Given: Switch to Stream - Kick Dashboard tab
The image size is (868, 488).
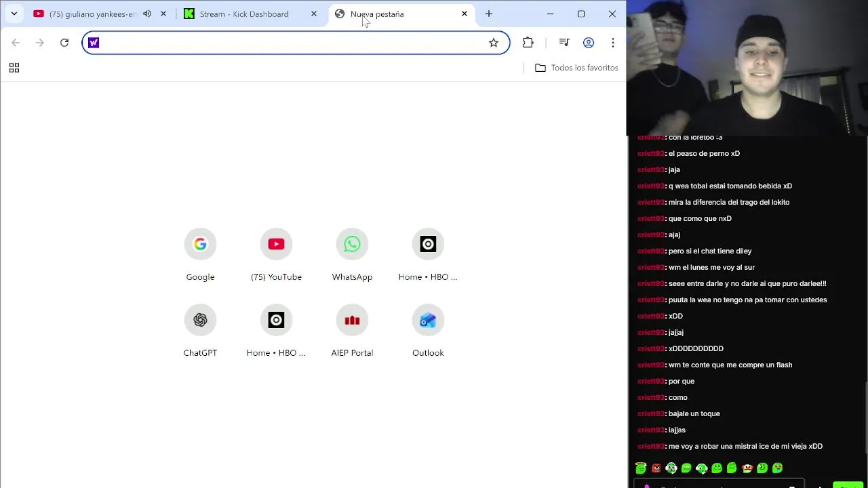Looking at the screenshot, I should coord(243,14).
